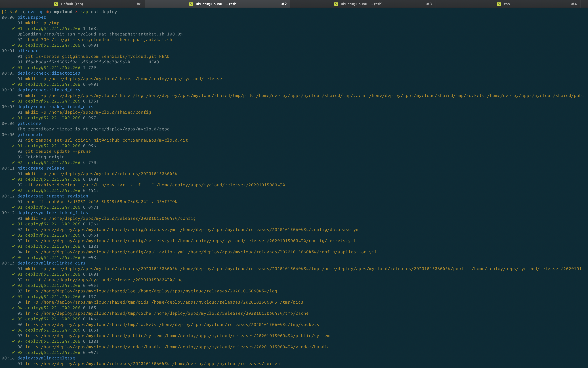588x368 pixels.
Task: Click the '1.168s' timing result
Action: (91, 28)
